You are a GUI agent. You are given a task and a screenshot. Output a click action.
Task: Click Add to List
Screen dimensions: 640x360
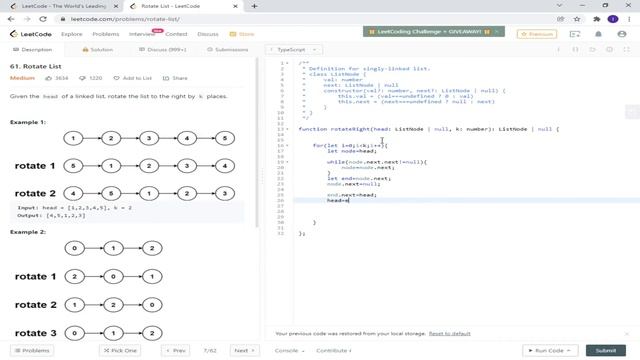[x=133, y=78]
